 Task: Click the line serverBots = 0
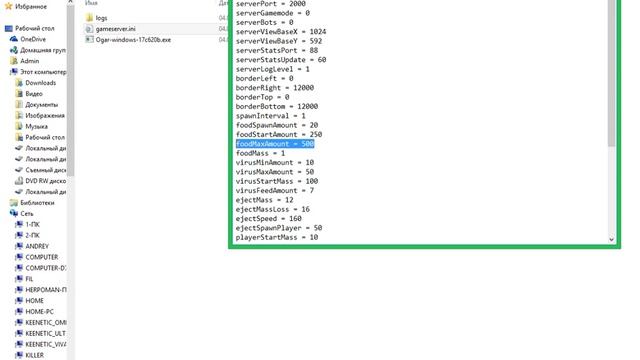coord(264,22)
